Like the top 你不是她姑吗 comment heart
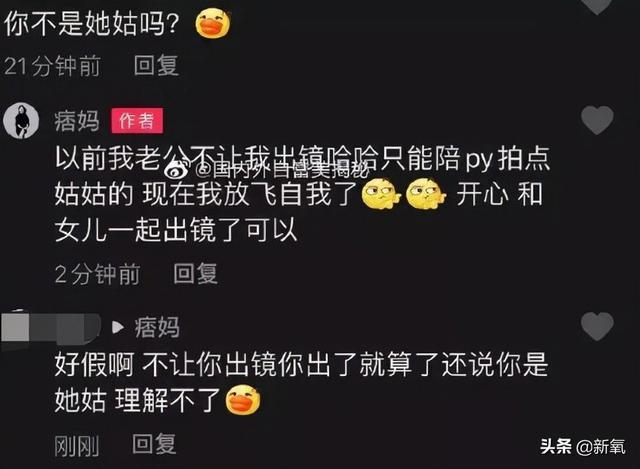The image size is (640, 469). coord(597,6)
